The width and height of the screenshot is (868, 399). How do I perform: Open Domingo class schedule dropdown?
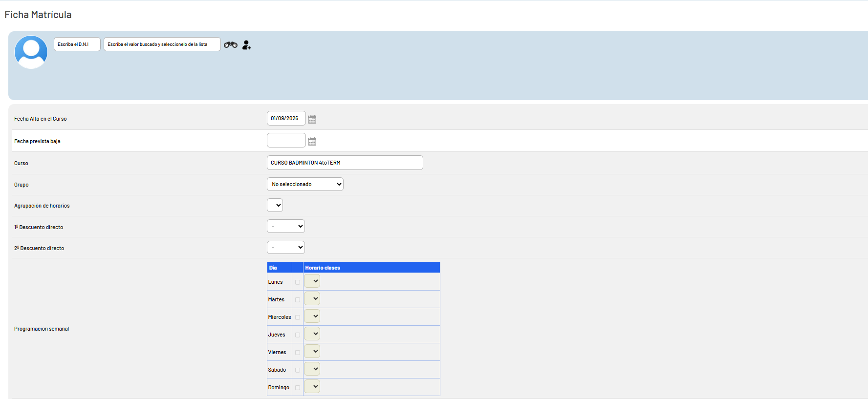(x=312, y=386)
